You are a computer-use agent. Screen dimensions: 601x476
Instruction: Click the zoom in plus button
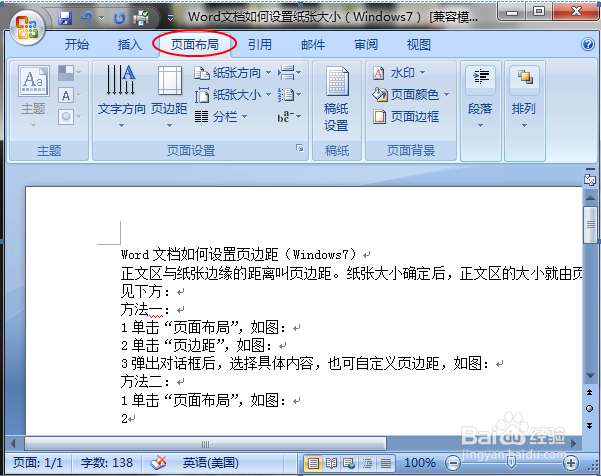[x=571, y=463]
